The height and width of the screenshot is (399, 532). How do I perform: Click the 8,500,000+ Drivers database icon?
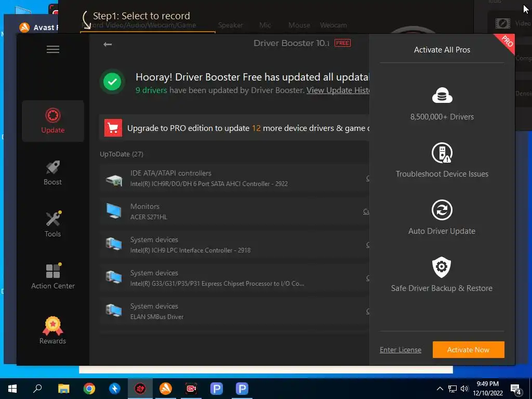[442, 95]
